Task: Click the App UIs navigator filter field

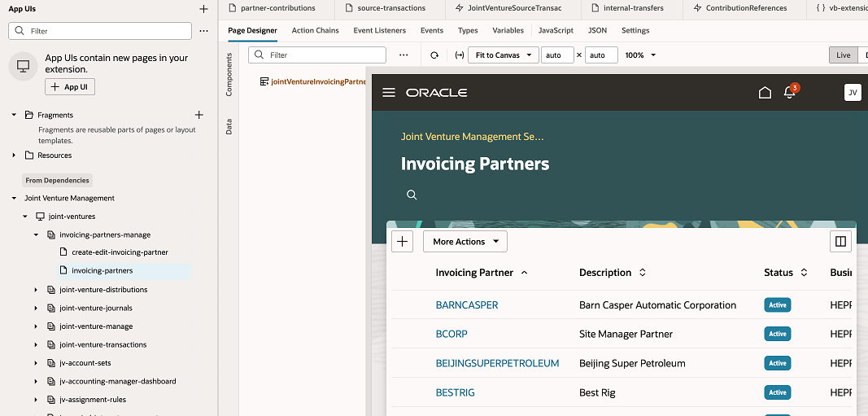Action: point(100,31)
